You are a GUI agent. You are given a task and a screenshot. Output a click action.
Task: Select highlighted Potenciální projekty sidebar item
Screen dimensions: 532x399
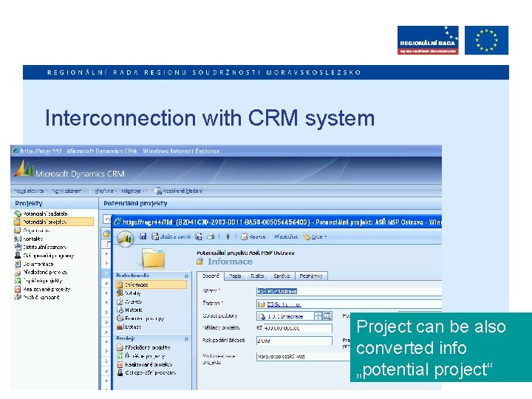pos(54,222)
